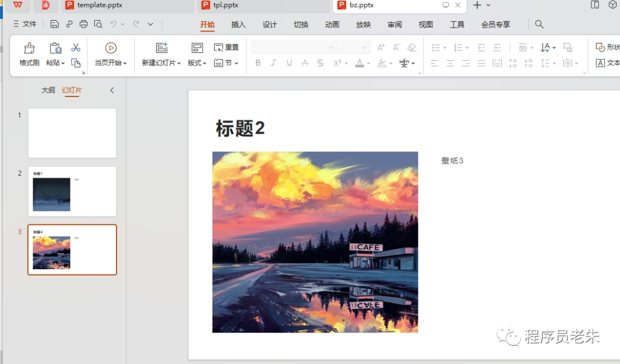The width and height of the screenshot is (620, 364).
Task: Toggle Bold formatting
Action: click(258, 63)
